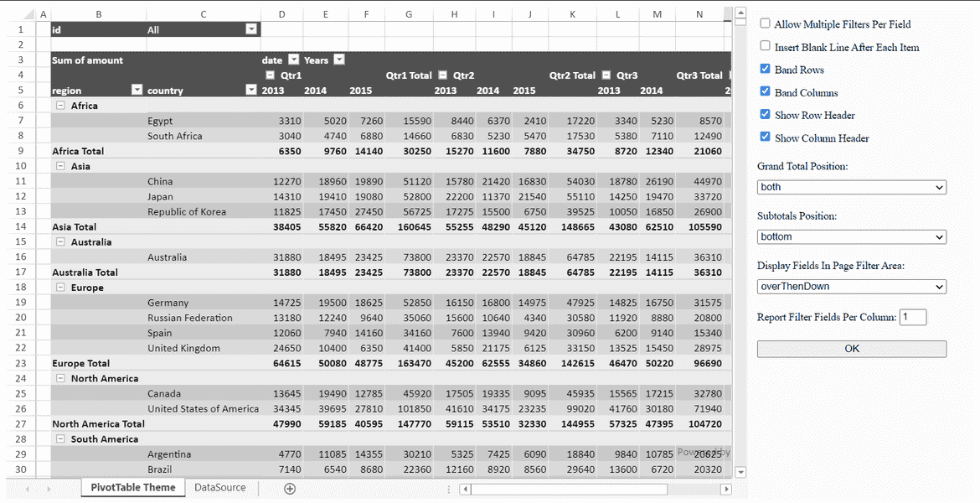Collapse the Qtr1 column group
Viewport: 980px width, 503px height.
(270, 75)
